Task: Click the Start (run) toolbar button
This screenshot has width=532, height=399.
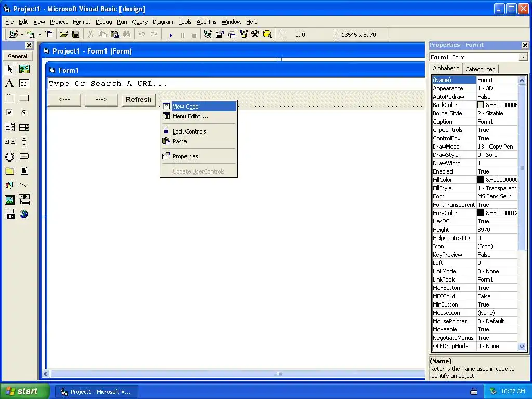Action: pyautogui.click(x=171, y=35)
